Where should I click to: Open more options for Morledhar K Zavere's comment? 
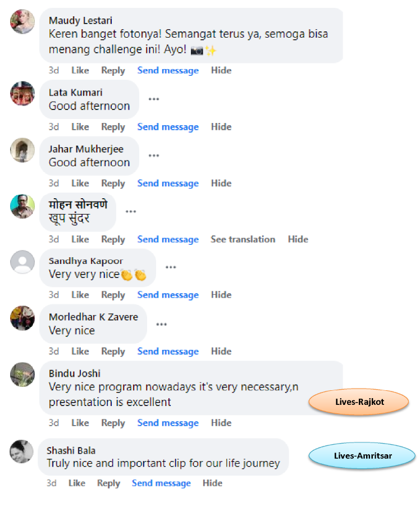click(162, 324)
